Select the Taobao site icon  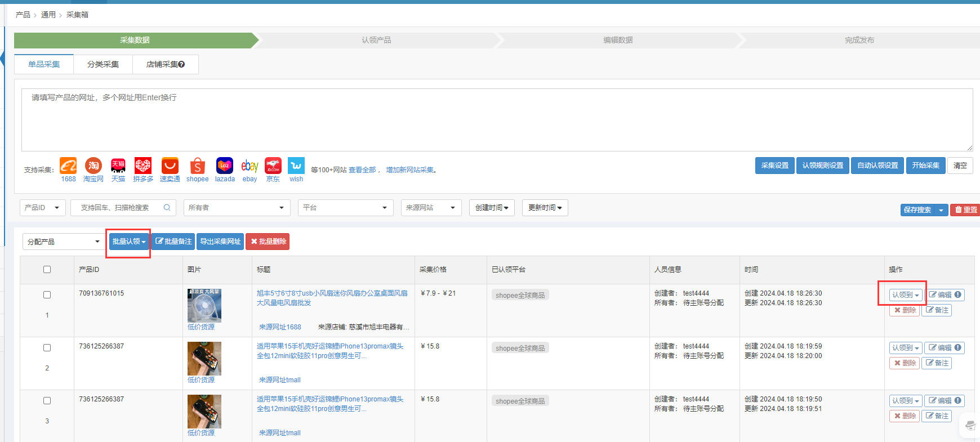point(93,166)
